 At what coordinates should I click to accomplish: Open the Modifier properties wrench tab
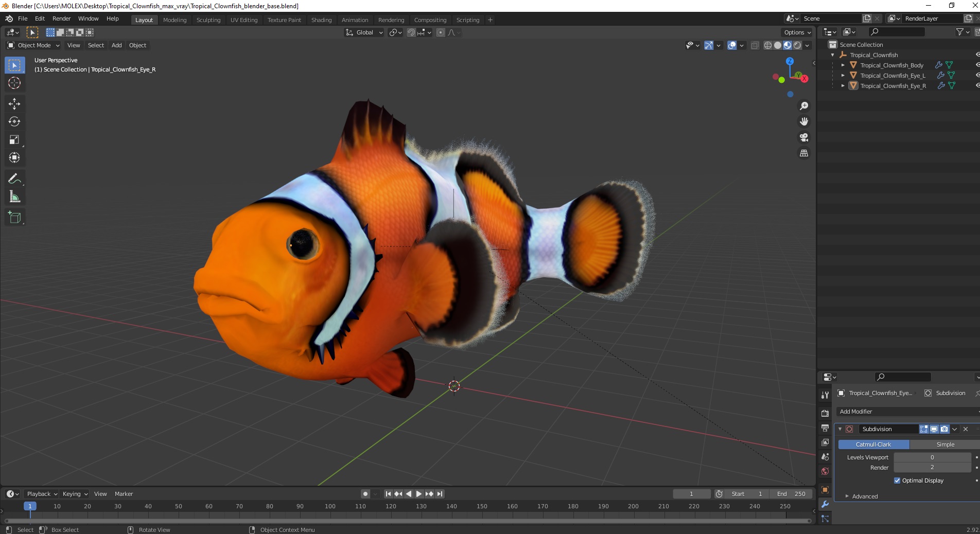pos(825,504)
